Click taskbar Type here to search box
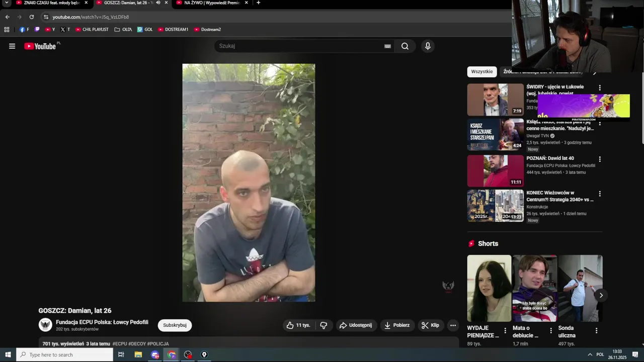This screenshot has height=362, width=644. 64,355
